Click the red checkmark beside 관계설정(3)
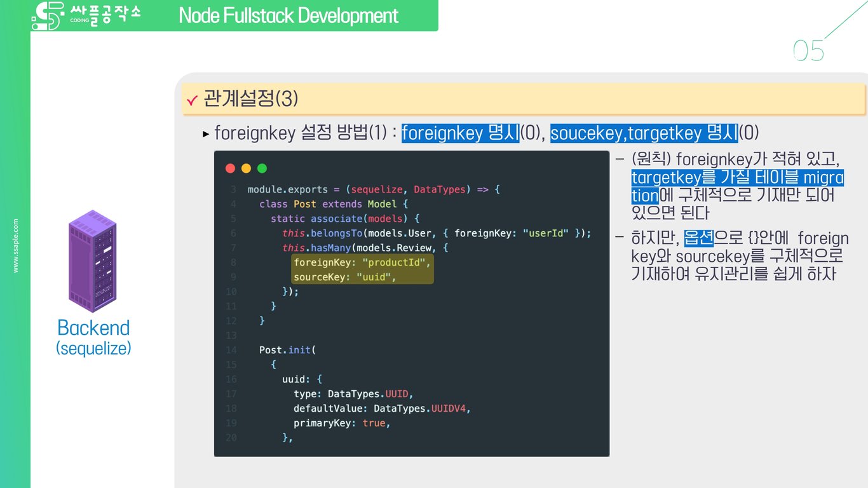The height and width of the screenshot is (488, 868). point(193,101)
